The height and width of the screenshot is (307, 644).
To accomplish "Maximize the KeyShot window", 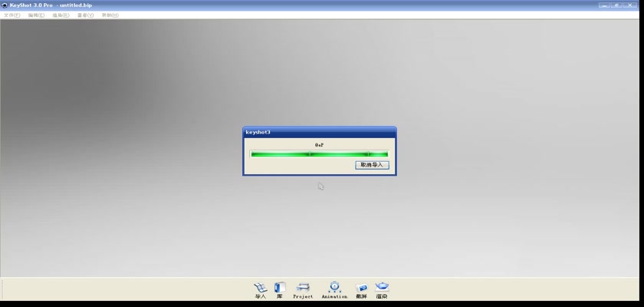I will point(617,5).
